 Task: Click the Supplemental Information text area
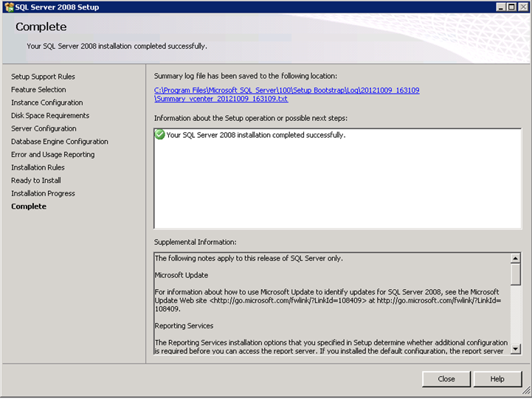332,304
